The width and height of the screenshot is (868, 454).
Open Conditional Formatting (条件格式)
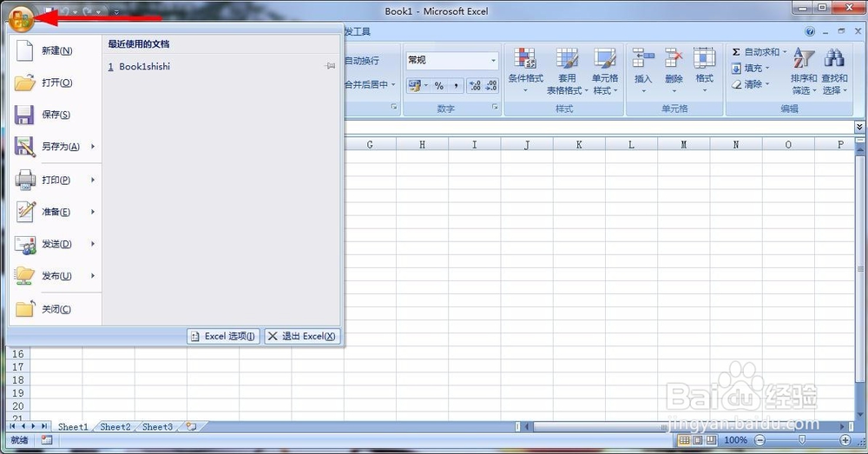[525, 71]
